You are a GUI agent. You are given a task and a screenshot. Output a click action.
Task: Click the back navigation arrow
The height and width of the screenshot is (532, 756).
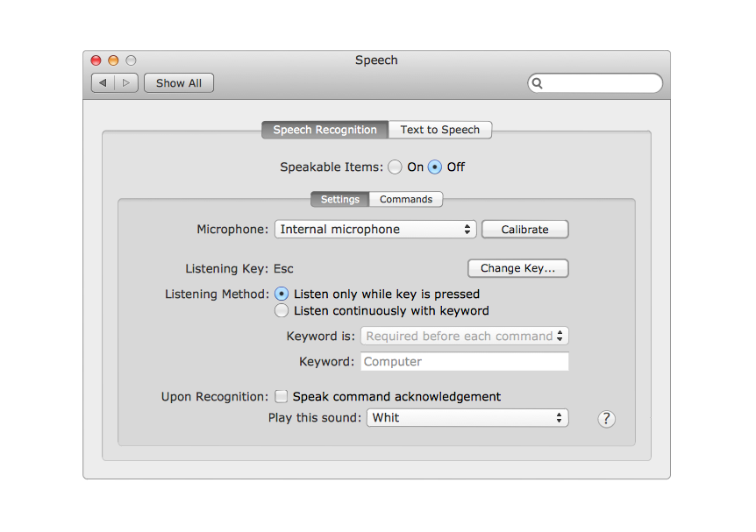[x=103, y=83]
